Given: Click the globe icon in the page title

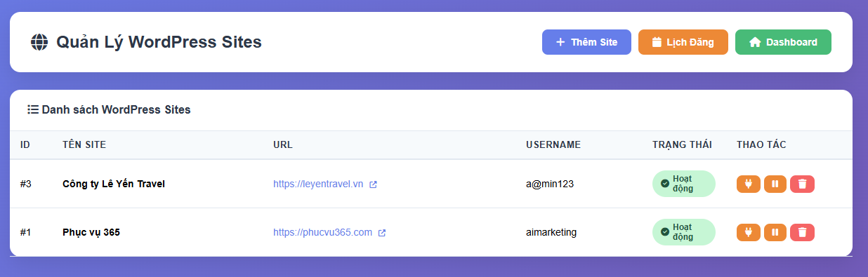Looking at the screenshot, I should click(39, 42).
